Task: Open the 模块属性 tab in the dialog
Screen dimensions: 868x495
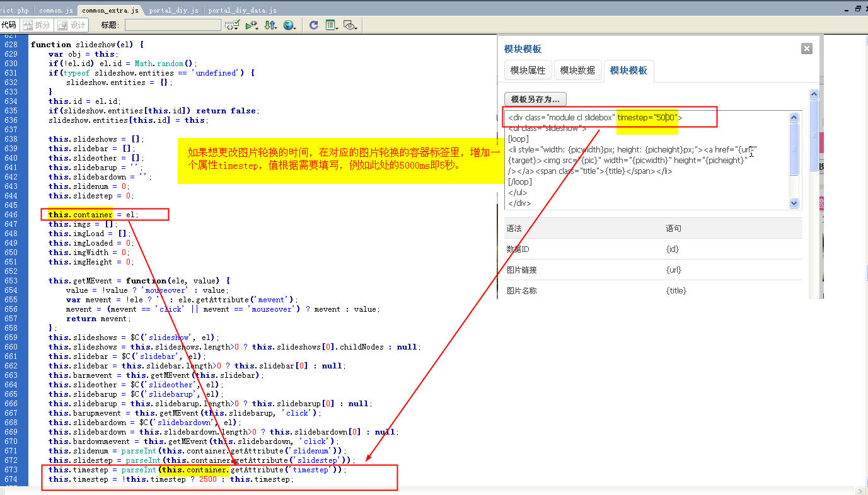Action: (528, 71)
